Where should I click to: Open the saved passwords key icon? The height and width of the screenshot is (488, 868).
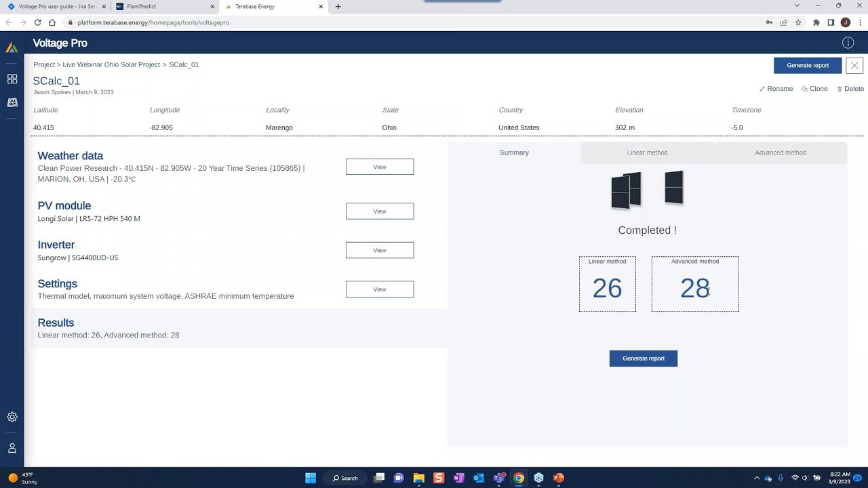click(769, 22)
